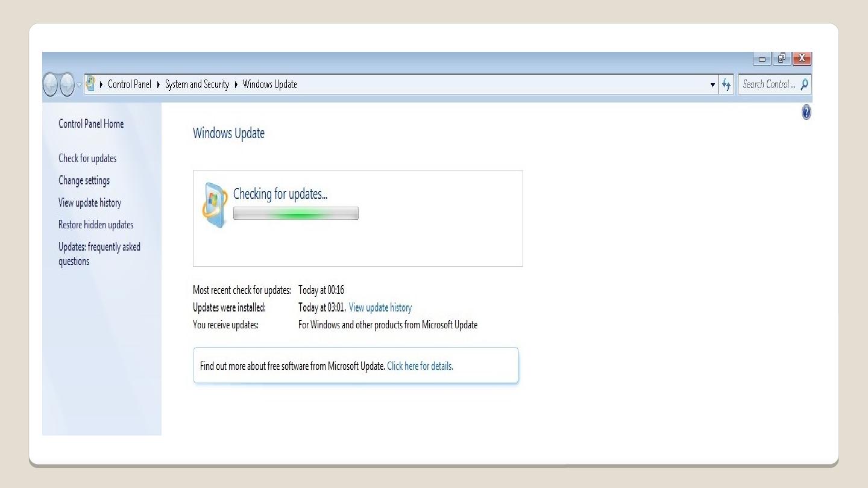Expand the breadcrumb arrow after System and Security
The height and width of the screenshot is (488, 868).
tap(236, 84)
